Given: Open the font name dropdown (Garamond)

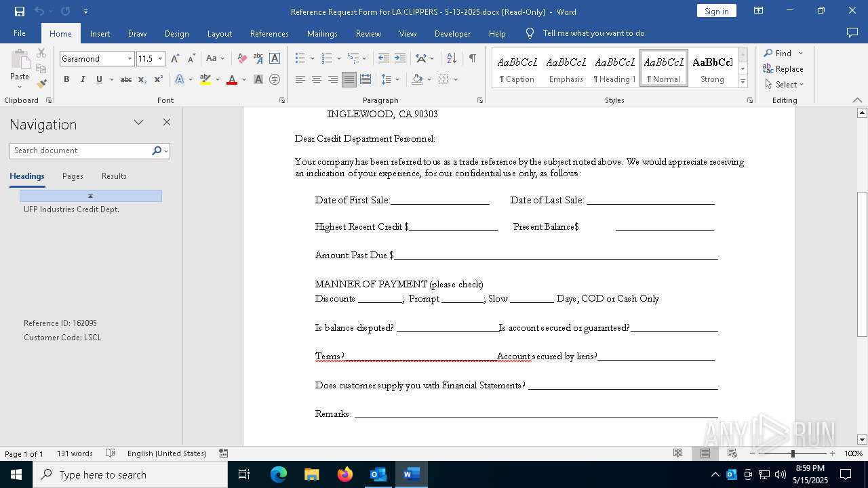Looking at the screenshot, I should 130,59.
